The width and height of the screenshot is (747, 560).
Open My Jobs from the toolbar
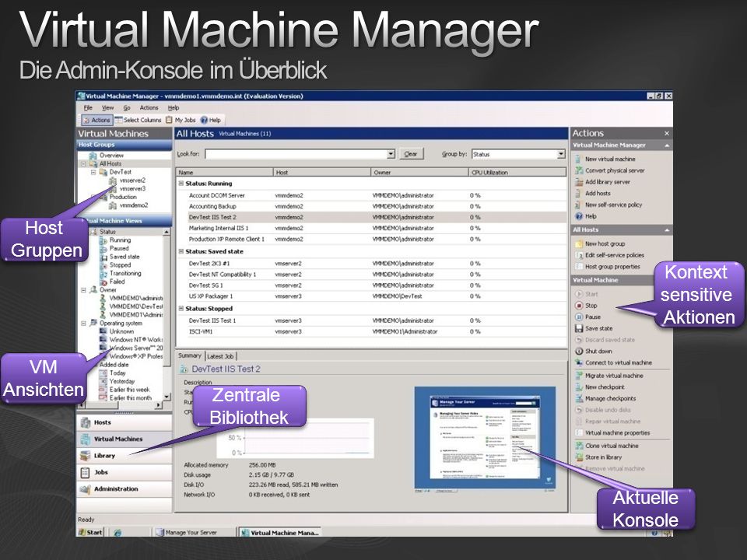(x=181, y=120)
